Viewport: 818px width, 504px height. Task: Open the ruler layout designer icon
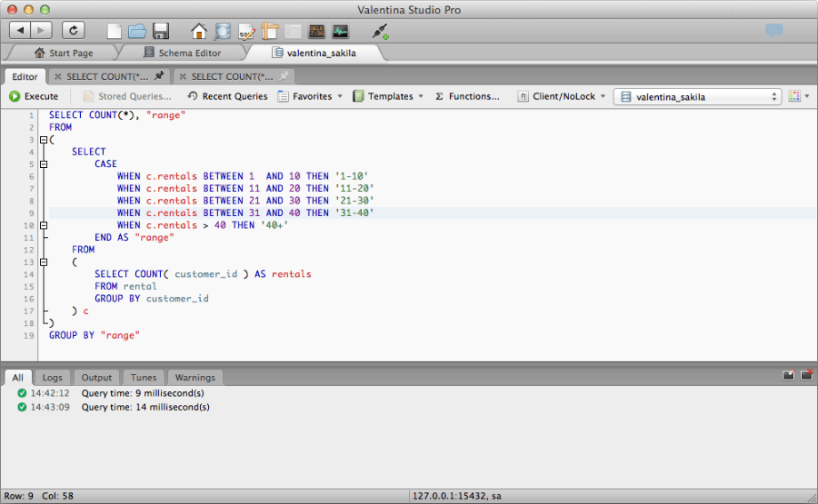click(270, 31)
